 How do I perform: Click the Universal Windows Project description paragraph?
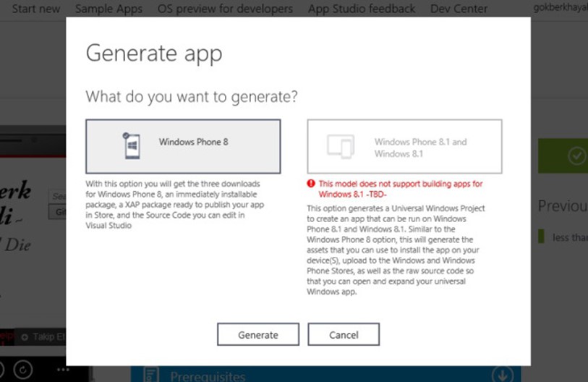pyautogui.click(x=396, y=250)
